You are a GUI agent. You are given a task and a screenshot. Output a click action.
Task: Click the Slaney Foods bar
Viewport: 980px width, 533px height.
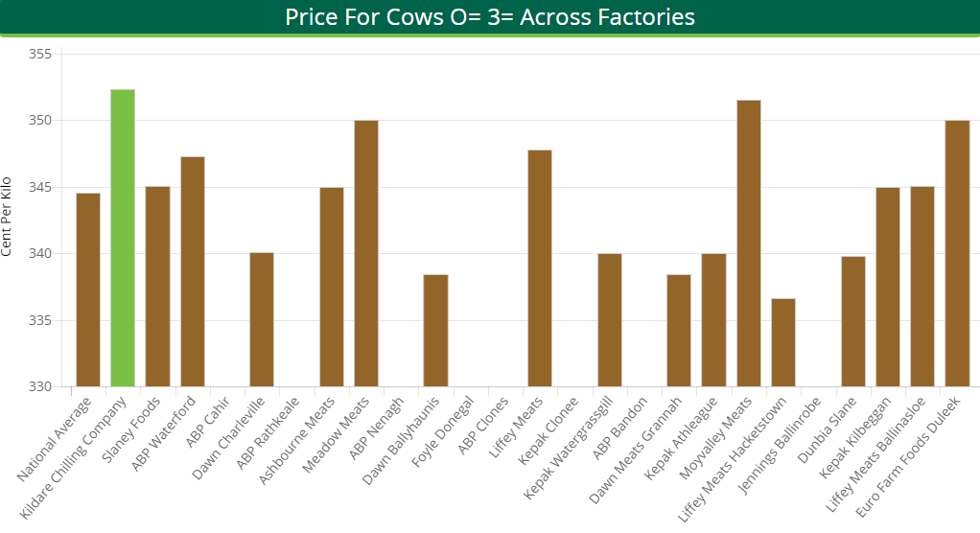pyautogui.click(x=157, y=287)
